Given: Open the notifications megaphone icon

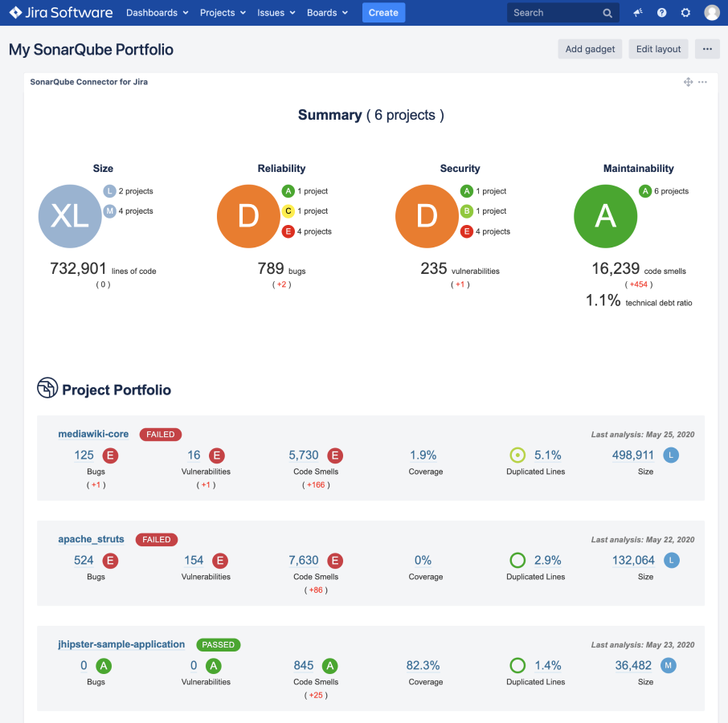Looking at the screenshot, I should pyautogui.click(x=636, y=12).
